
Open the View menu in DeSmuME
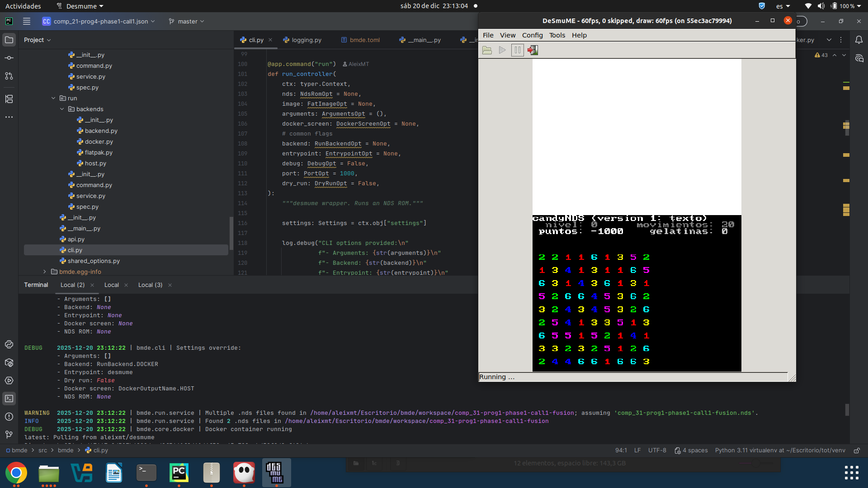[x=508, y=35]
